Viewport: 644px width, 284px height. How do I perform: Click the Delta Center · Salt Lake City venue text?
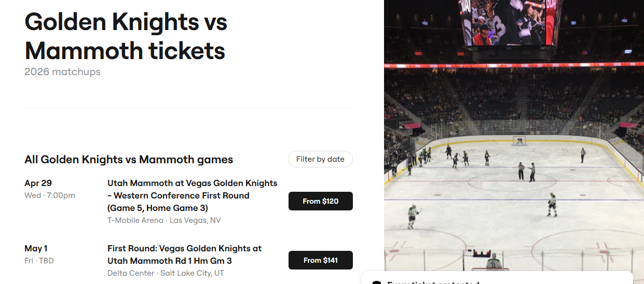[166, 273]
